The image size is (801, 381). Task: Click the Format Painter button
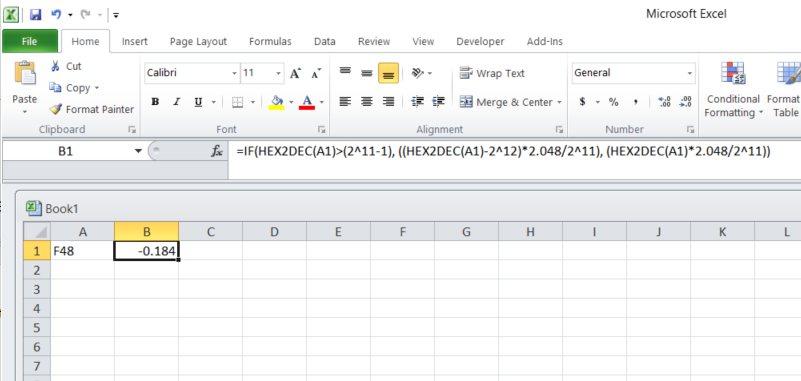click(92, 109)
